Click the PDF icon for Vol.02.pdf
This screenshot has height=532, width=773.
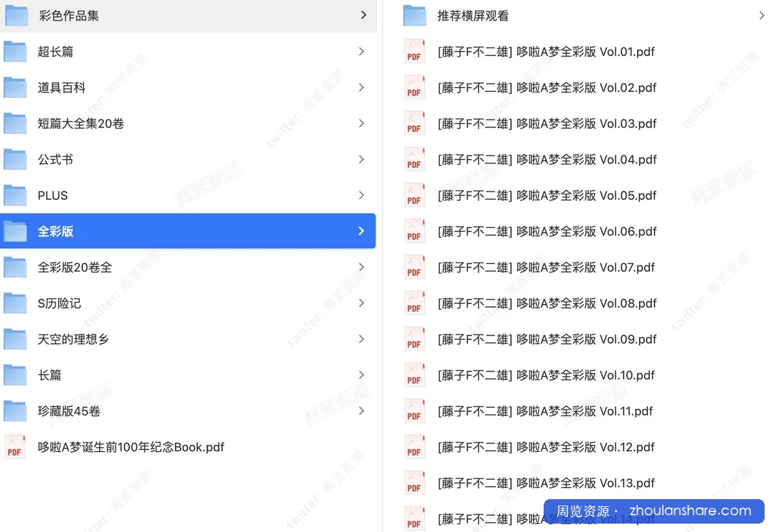(414, 88)
